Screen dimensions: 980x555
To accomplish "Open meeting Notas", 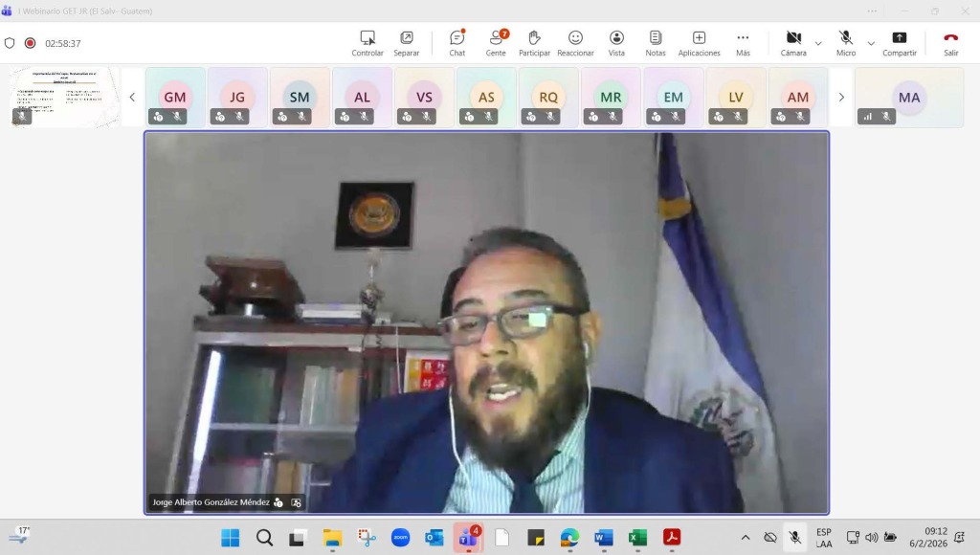I will click(x=656, y=43).
